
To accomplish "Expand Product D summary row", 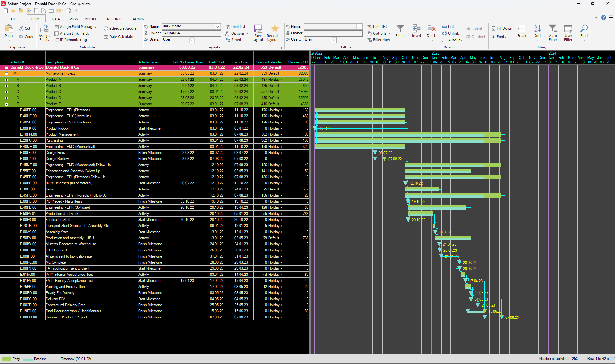I will 6,98.
